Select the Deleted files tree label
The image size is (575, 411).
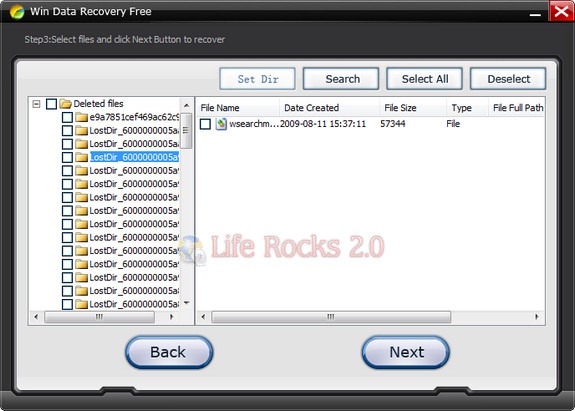pyautogui.click(x=98, y=104)
